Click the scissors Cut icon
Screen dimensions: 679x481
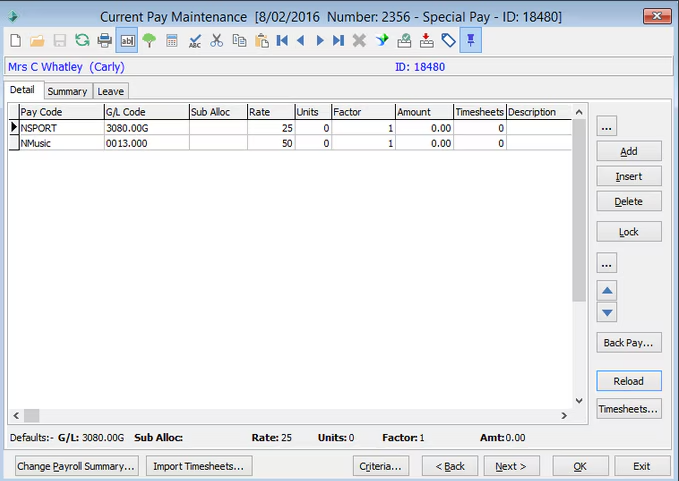217,40
